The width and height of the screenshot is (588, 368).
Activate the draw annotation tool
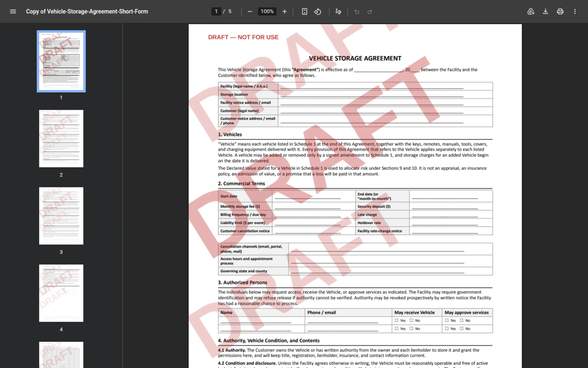[338, 11]
